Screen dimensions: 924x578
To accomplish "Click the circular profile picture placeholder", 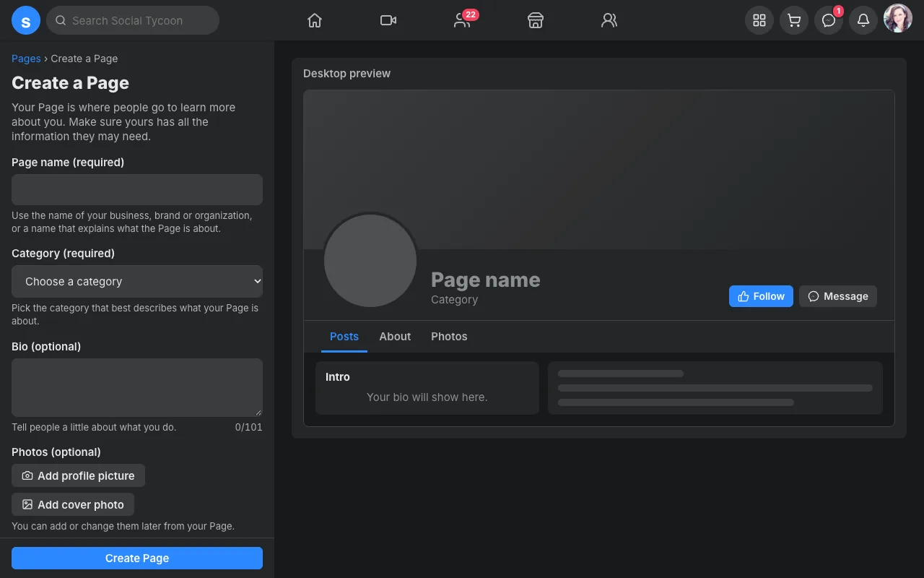I will (x=370, y=261).
